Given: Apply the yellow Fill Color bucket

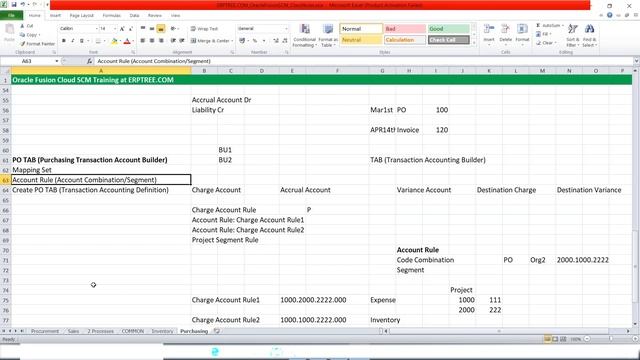Looking at the screenshot, I should point(115,41).
